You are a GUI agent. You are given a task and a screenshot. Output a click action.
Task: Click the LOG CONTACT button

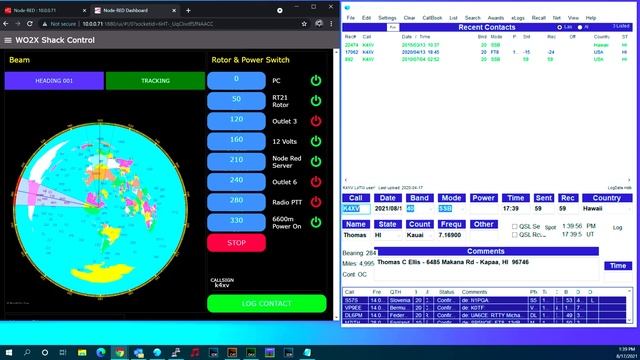pyautogui.click(x=267, y=303)
